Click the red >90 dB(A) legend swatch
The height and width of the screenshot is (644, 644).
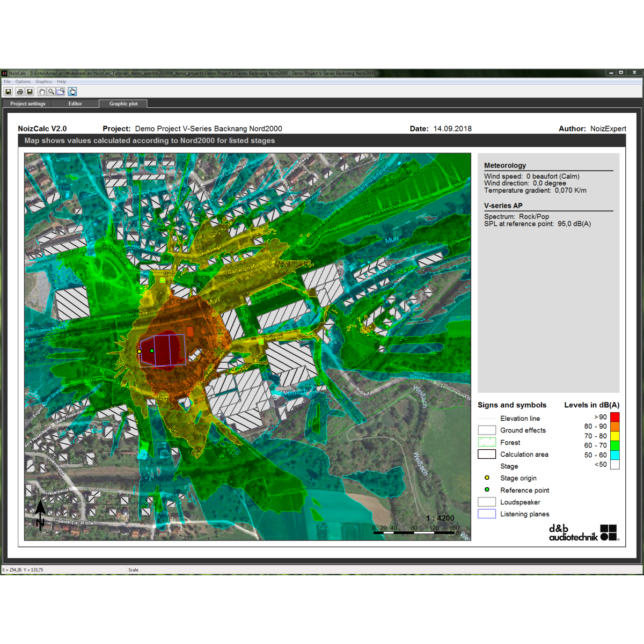pos(614,417)
